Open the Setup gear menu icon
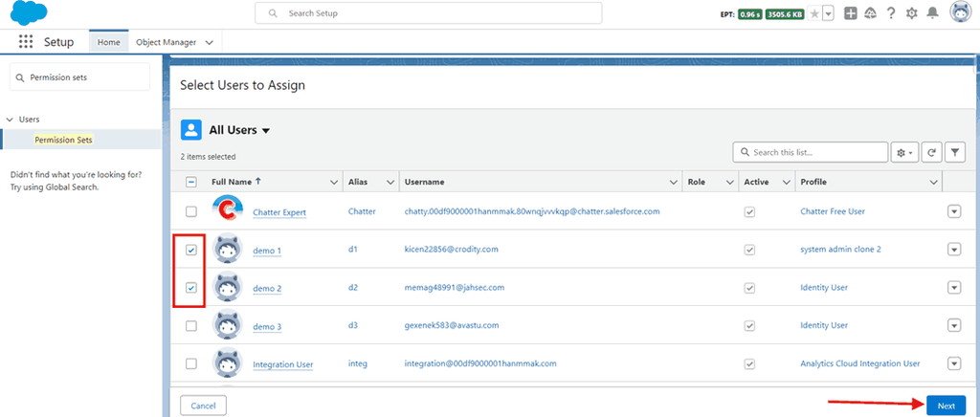980x417 pixels. [x=911, y=13]
